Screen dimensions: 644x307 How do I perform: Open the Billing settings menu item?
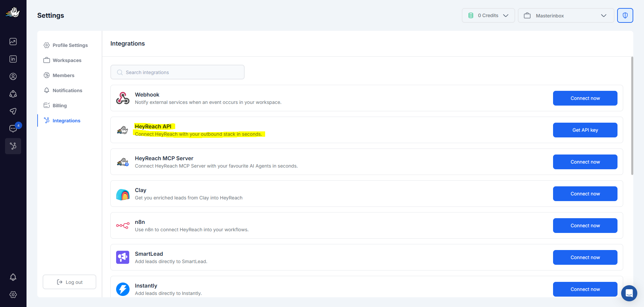(x=59, y=106)
